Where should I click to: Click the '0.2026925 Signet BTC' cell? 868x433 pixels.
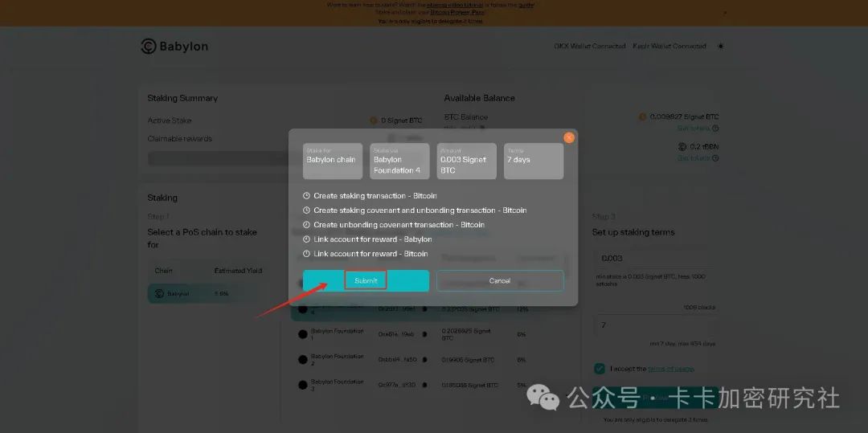[466, 334]
